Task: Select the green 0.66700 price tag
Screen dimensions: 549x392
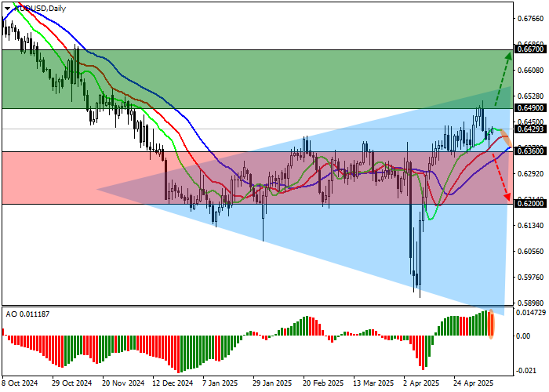Action: (x=529, y=49)
